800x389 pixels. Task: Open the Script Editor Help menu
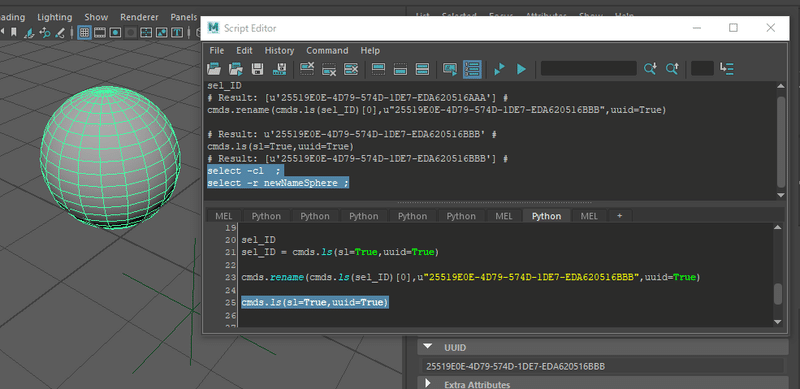point(370,51)
